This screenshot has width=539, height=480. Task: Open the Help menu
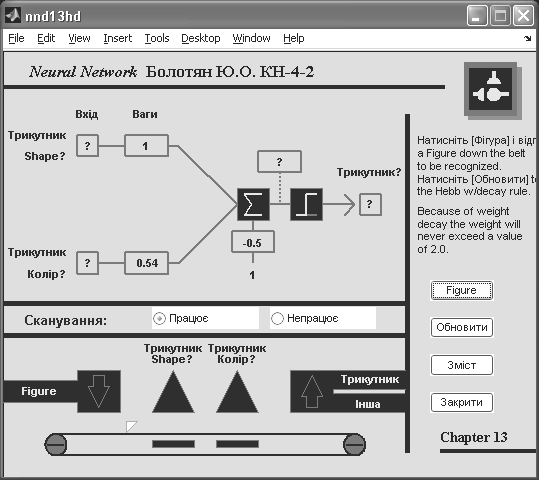294,38
